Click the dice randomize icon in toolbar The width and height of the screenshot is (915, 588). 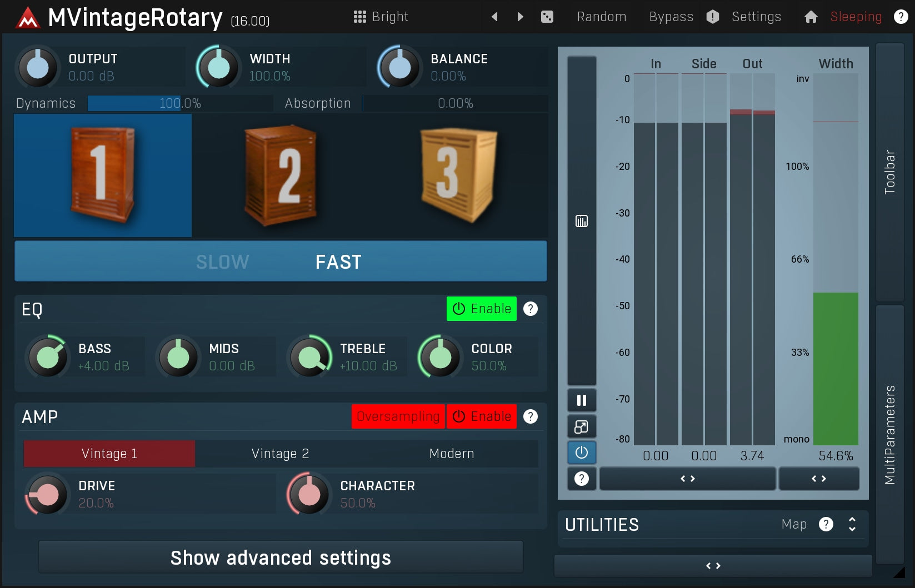[x=547, y=16]
